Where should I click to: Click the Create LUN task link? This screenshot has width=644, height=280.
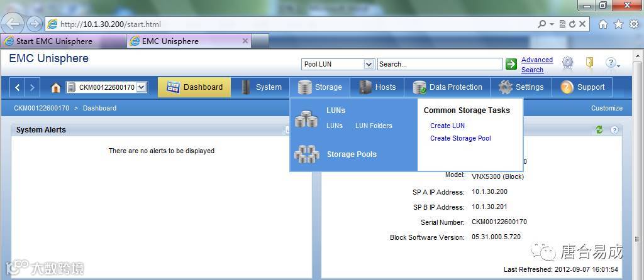coord(447,126)
